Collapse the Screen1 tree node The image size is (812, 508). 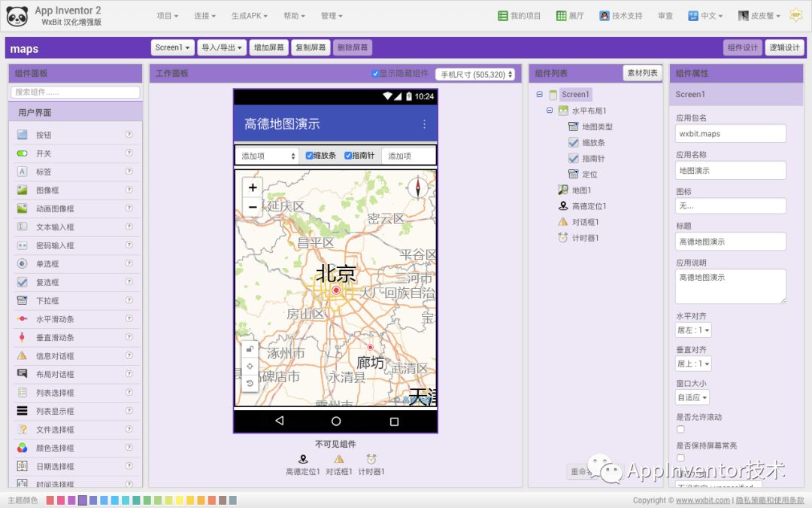pyautogui.click(x=539, y=94)
